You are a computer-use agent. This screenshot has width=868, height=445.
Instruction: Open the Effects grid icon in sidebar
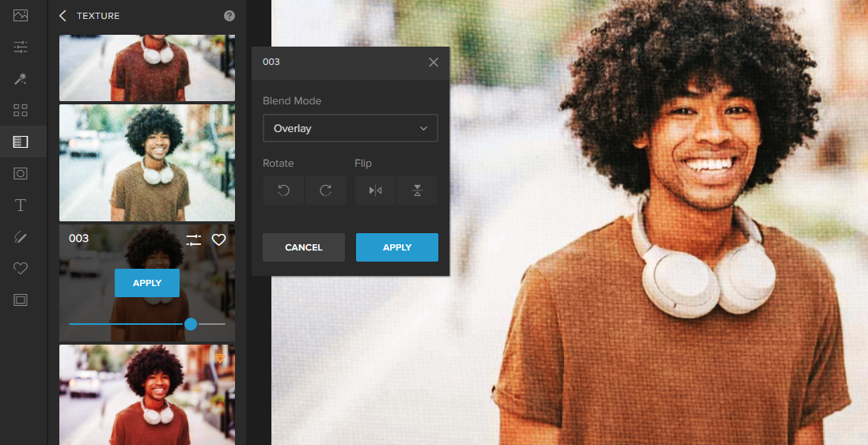21,111
